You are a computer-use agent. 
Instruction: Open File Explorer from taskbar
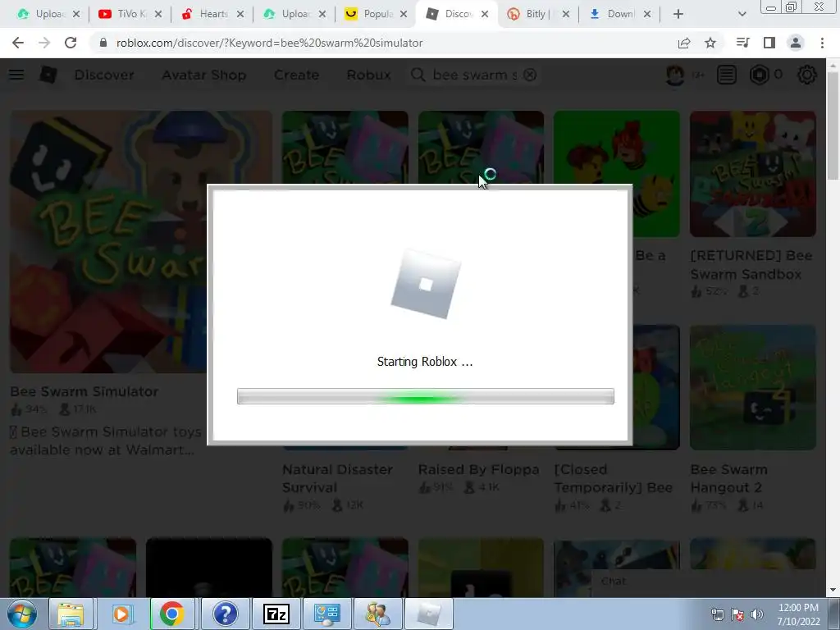[x=71, y=614]
